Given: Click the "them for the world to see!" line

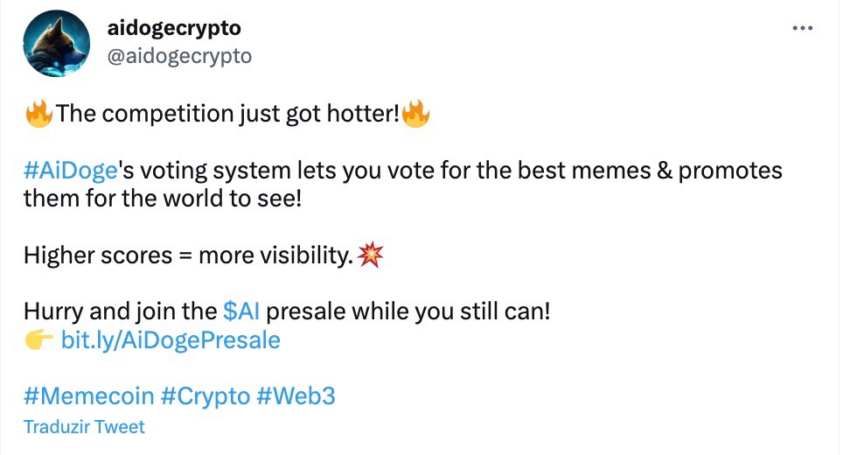Looking at the screenshot, I should coord(162,198).
